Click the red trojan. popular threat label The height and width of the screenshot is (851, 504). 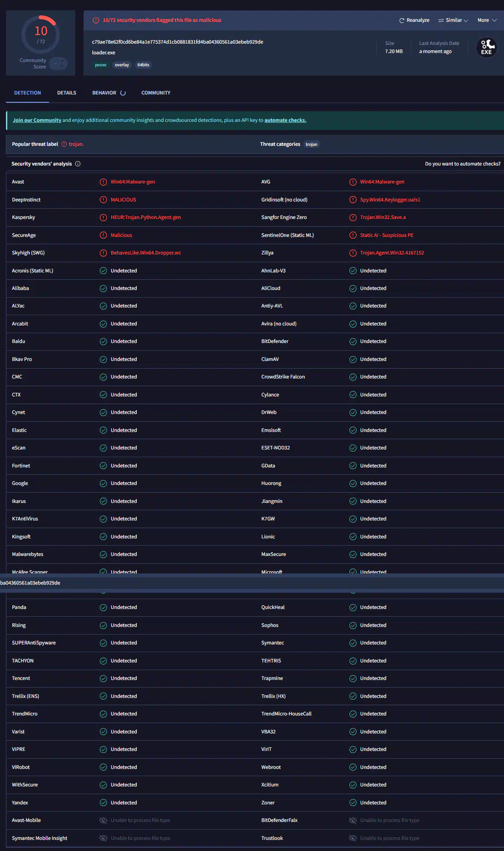pos(76,144)
